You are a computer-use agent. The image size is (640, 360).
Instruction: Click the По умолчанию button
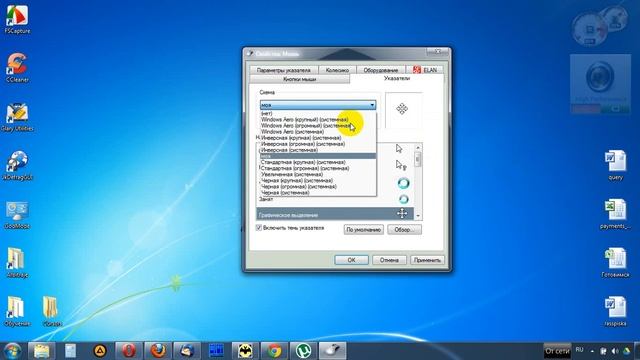[364, 230]
